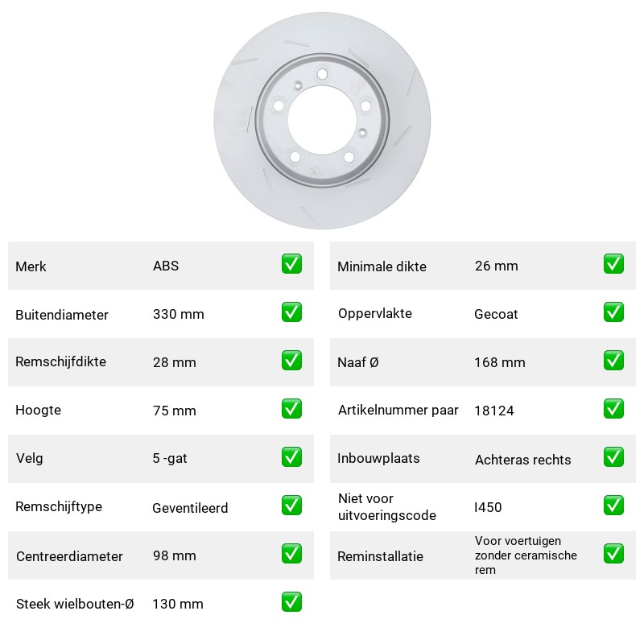This screenshot has height=644, width=644.
Task: Click the brake disc product image
Action: coord(322,120)
